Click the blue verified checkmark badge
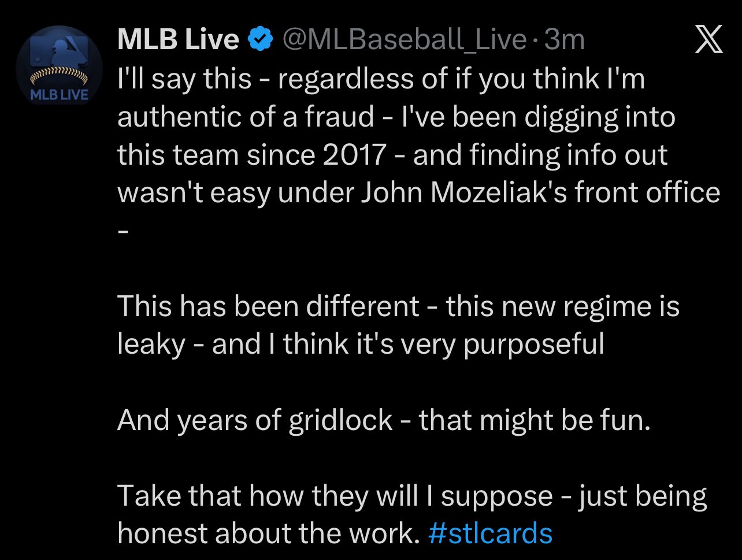The height and width of the screenshot is (560, 742). point(261,40)
